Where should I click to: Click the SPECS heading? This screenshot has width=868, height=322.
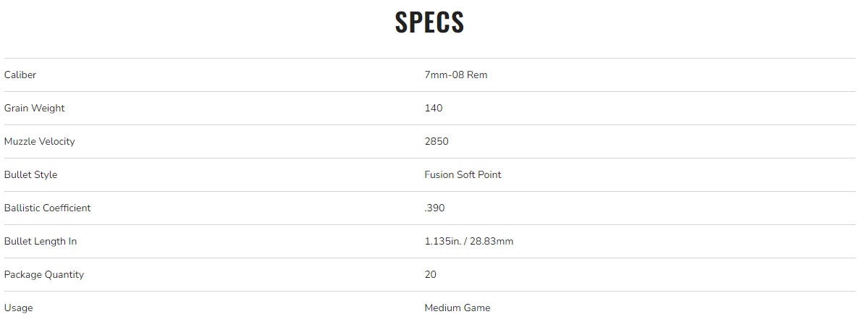(429, 22)
